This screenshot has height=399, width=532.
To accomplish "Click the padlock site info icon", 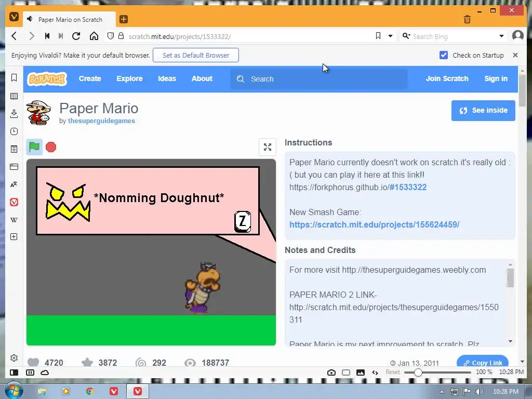I will 121,36.
